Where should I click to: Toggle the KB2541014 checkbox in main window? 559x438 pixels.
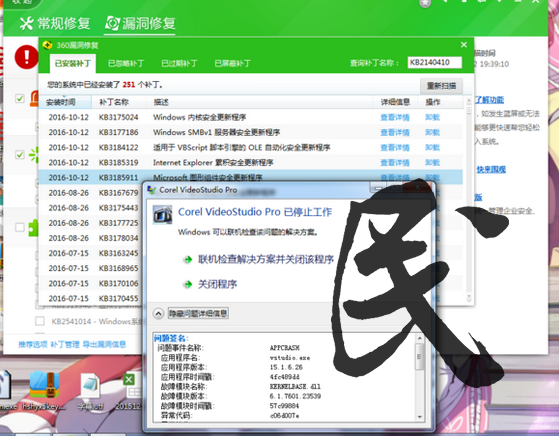(x=40, y=321)
